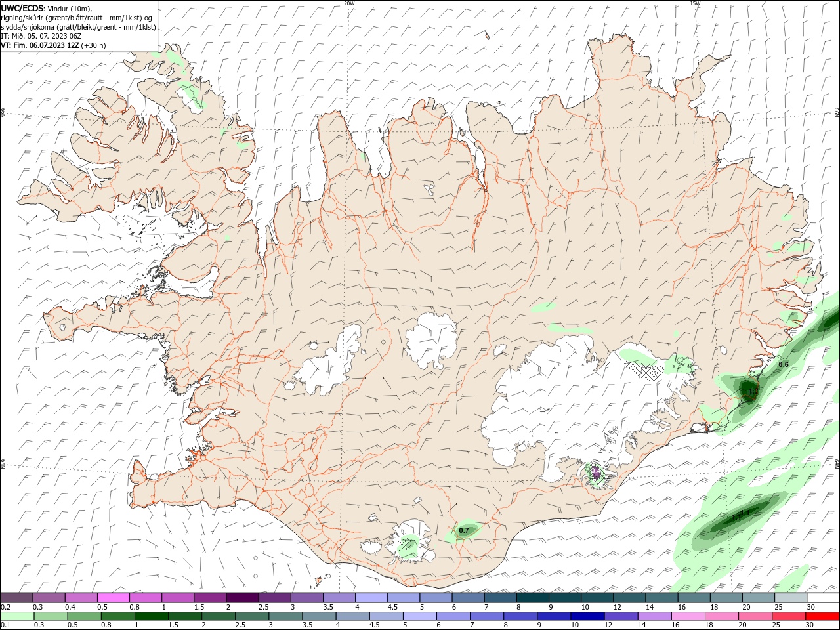840x630 pixels.
Task: Select the dark purple 0.2 swatch in snow legend
Action: pos(16,597)
